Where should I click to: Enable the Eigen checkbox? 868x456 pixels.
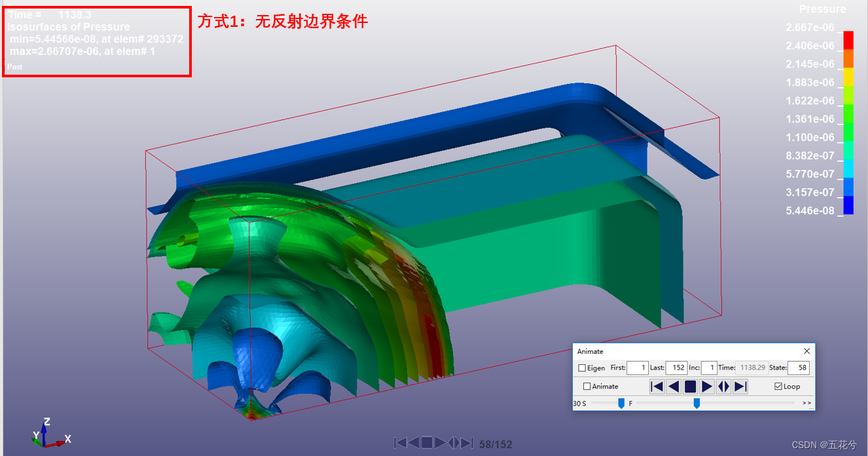582,368
